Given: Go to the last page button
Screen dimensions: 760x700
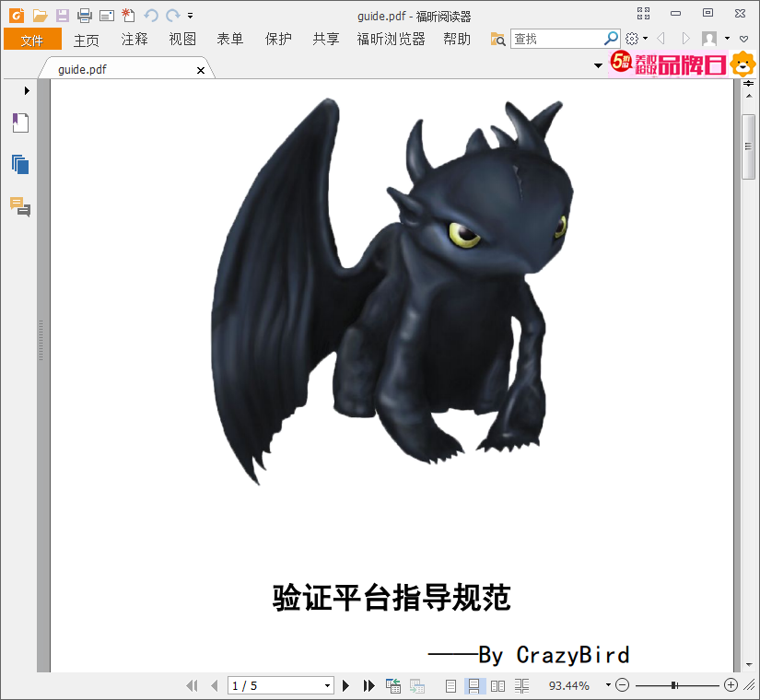Looking at the screenshot, I should [x=368, y=685].
